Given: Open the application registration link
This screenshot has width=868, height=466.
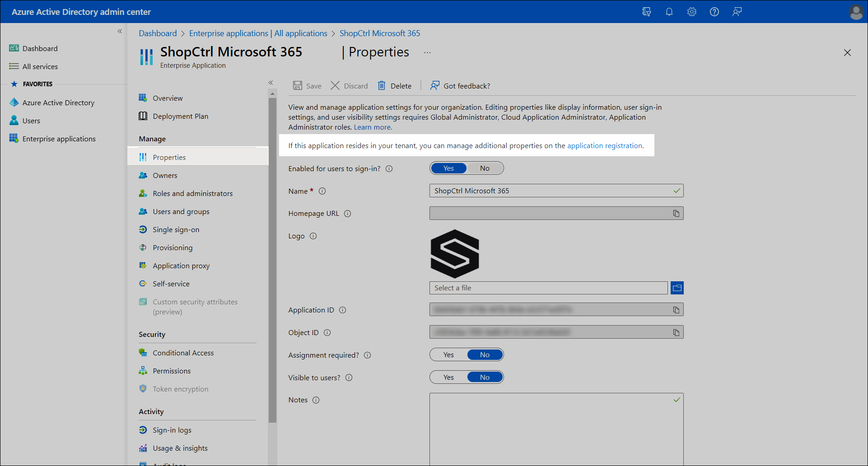Looking at the screenshot, I should tap(605, 146).
